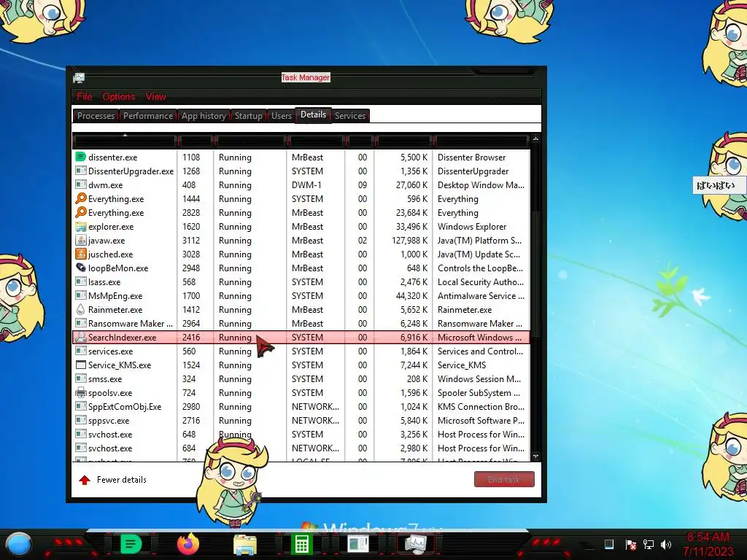Click the scrollbar up arrow
This screenshot has height=560, width=747.
click(x=535, y=139)
